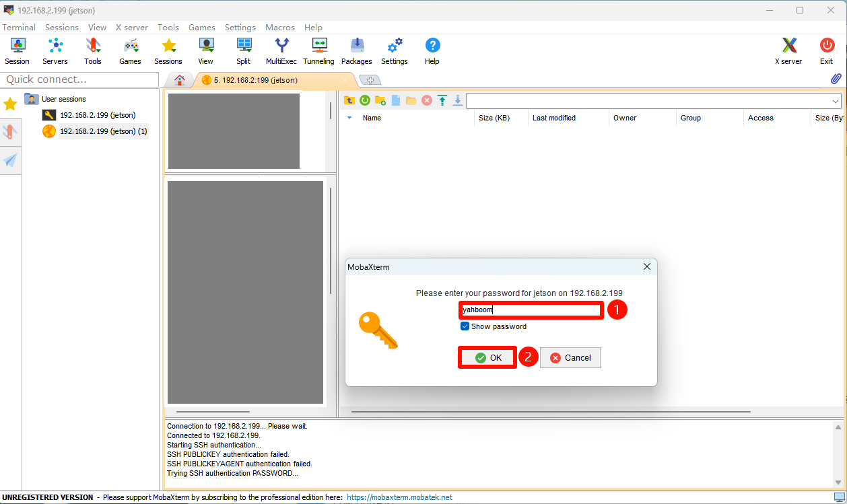Image resolution: width=847 pixels, height=504 pixels.
Task: Upload a file to the remote server
Action: pyautogui.click(x=442, y=100)
